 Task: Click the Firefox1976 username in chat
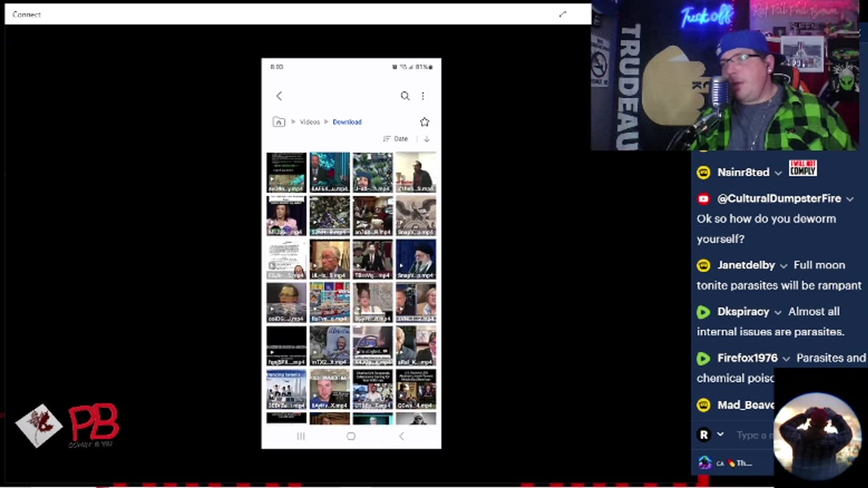point(747,358)
